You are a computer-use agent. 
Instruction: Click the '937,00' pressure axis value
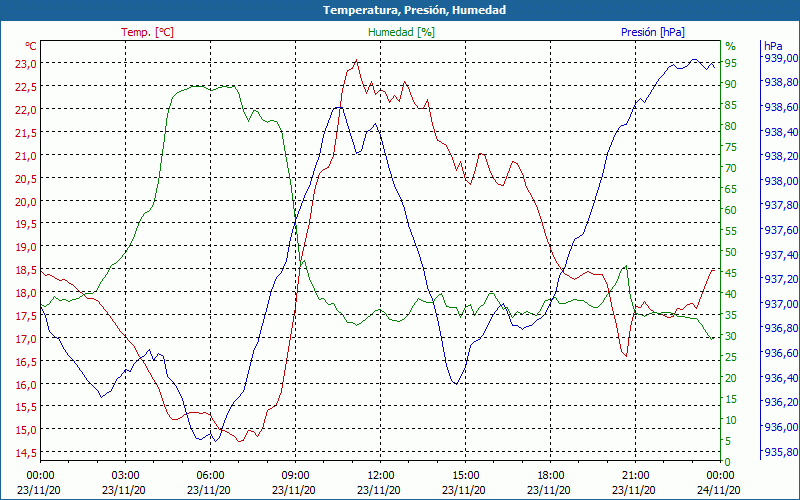pos(781,304)
